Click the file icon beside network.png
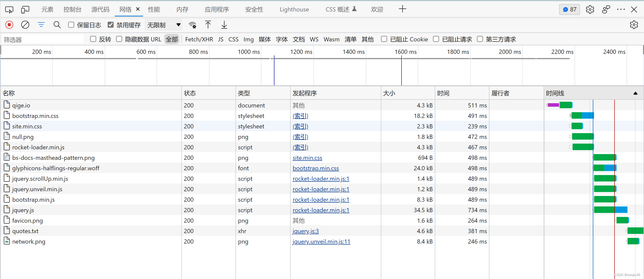 7,241
